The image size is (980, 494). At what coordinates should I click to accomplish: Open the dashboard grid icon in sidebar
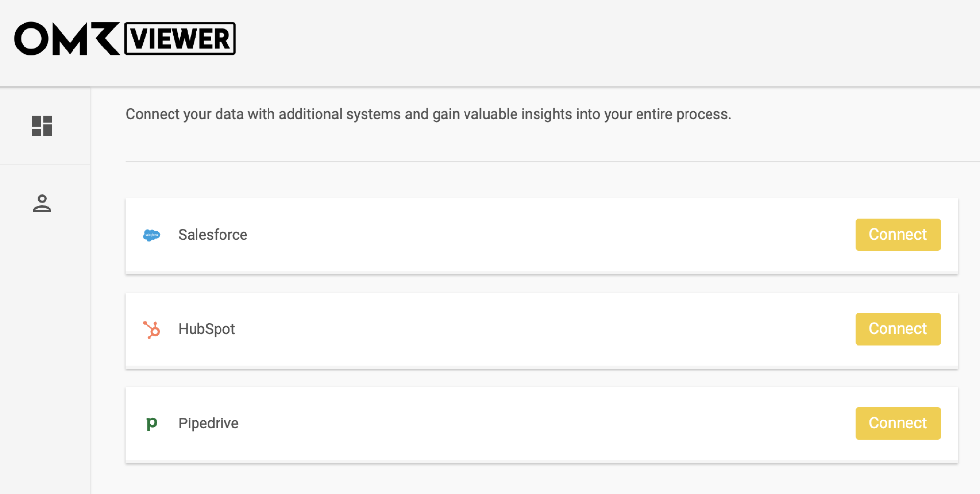[x=42, y=126]
